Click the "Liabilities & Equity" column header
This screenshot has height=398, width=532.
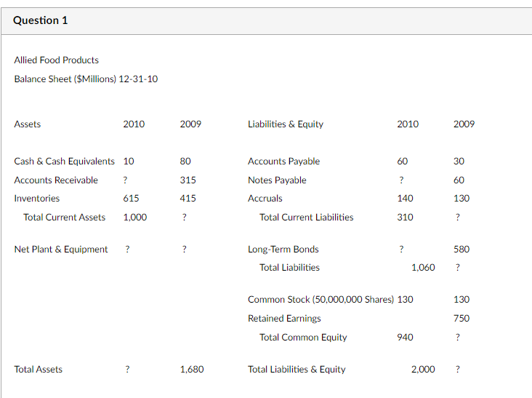click(x=286, y=124)
